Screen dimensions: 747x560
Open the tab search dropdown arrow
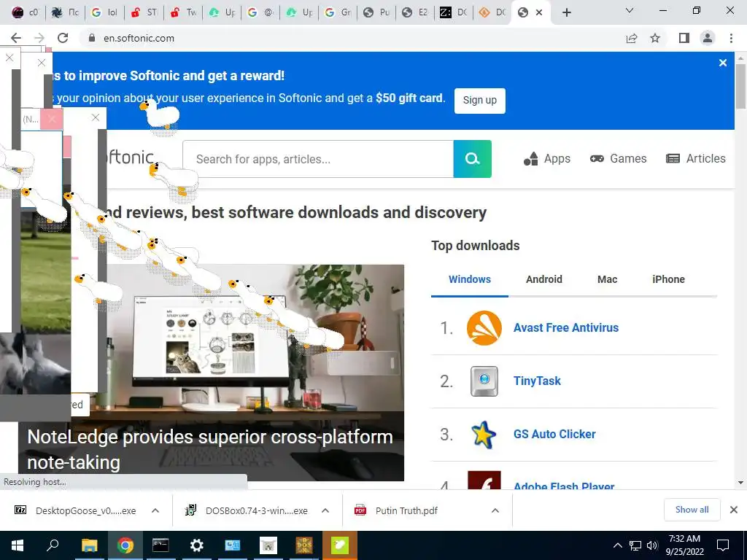coord(630,10)
